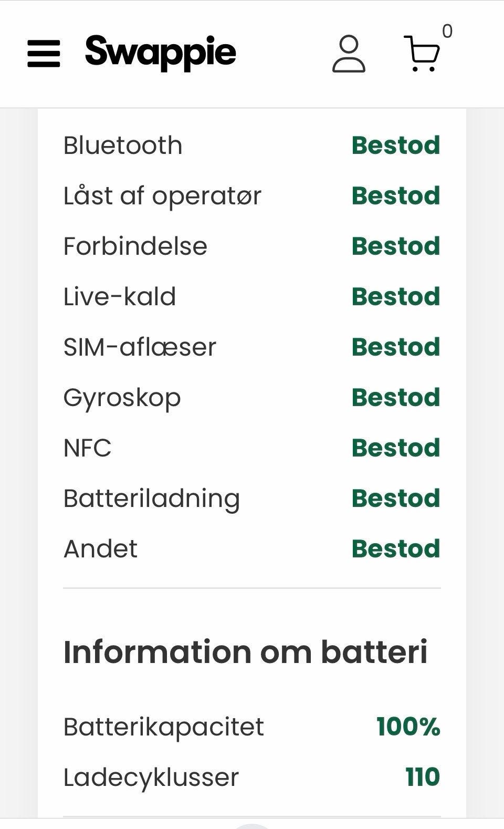Open the hamburger navigation menu
504x829 pixels.
[44, 54]
